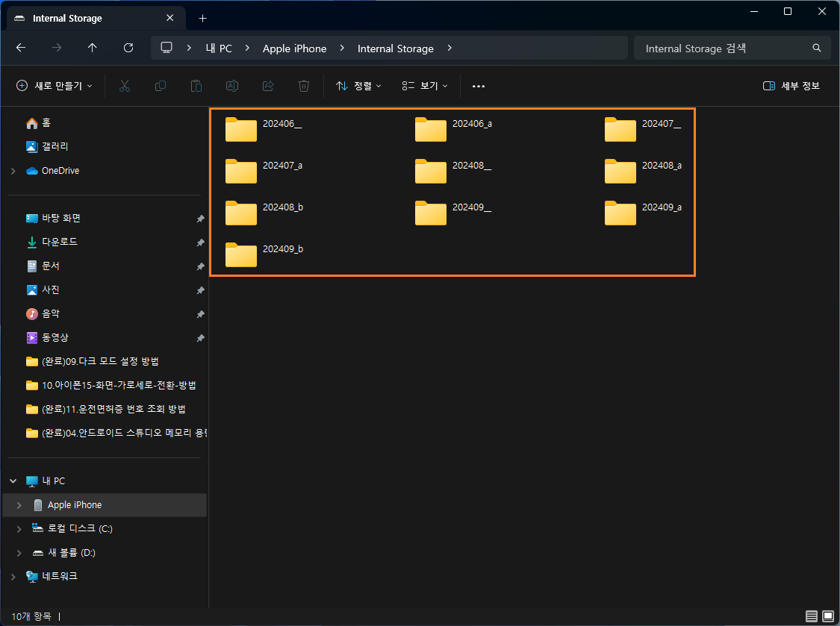Click chevron after Apple iPhone breadcrumb
The image size is (840, 626).
coord(342,48)
